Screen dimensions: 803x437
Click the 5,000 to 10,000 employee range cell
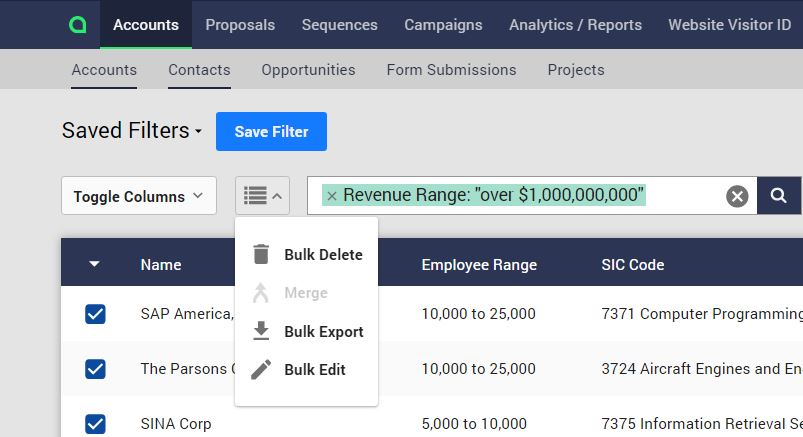pos(474,424)
